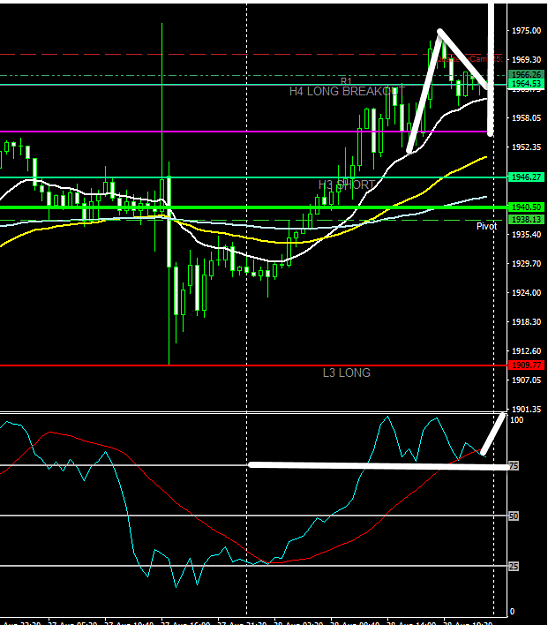Click the 1975.00 price axis label

[526, 31]
